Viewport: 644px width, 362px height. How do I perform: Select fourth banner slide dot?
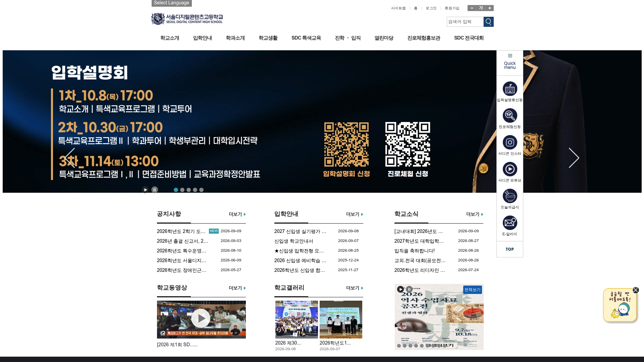(195, 190)
